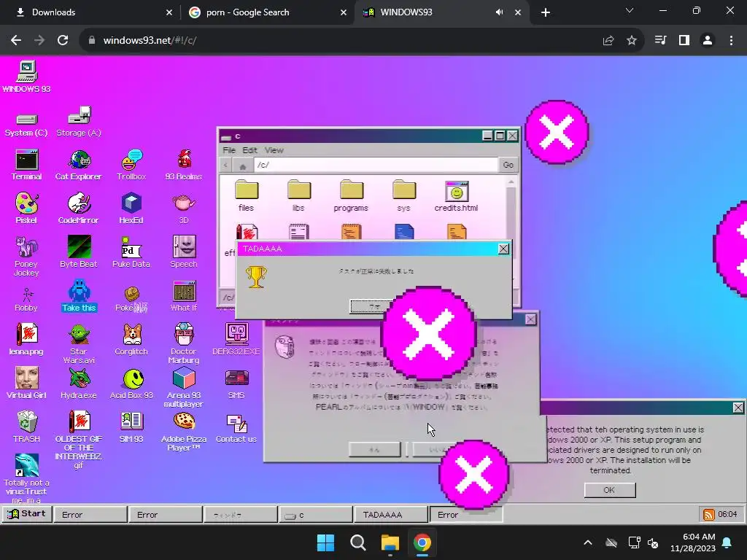Open Piskel paint palette icon
The width and height of the screenshot is (747, 560).
pos(26,209)
